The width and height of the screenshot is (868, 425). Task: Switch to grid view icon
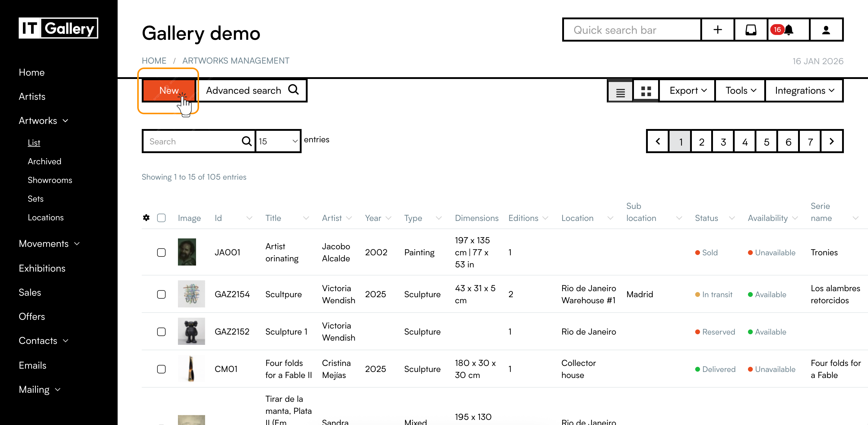[646, 91]
